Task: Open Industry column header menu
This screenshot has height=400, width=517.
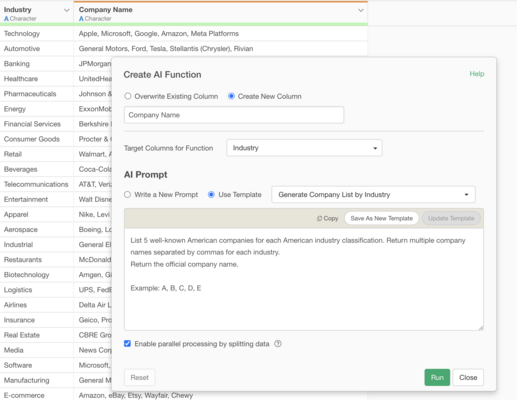Action: coord(66,10)
